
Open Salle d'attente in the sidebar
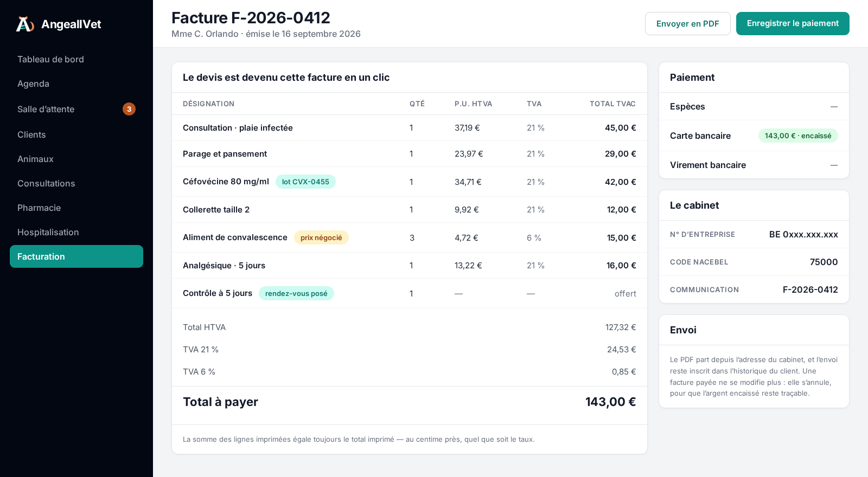tap(76, 109)
